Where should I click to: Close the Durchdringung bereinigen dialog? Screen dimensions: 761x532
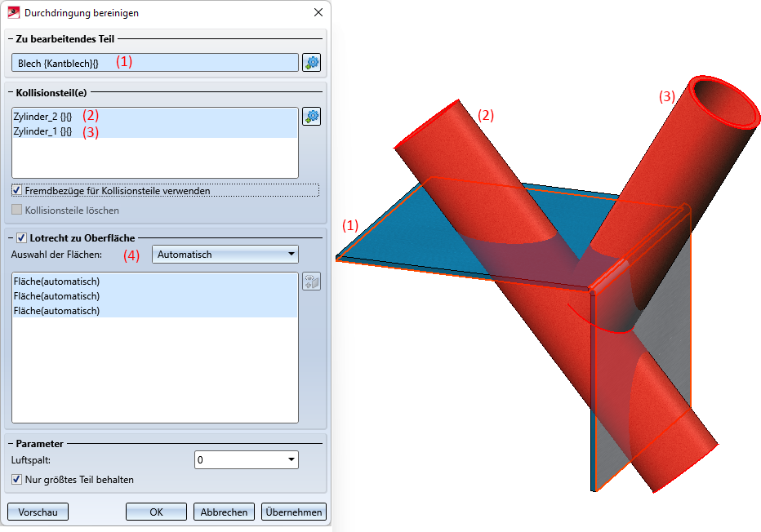[x=318, y=12]
